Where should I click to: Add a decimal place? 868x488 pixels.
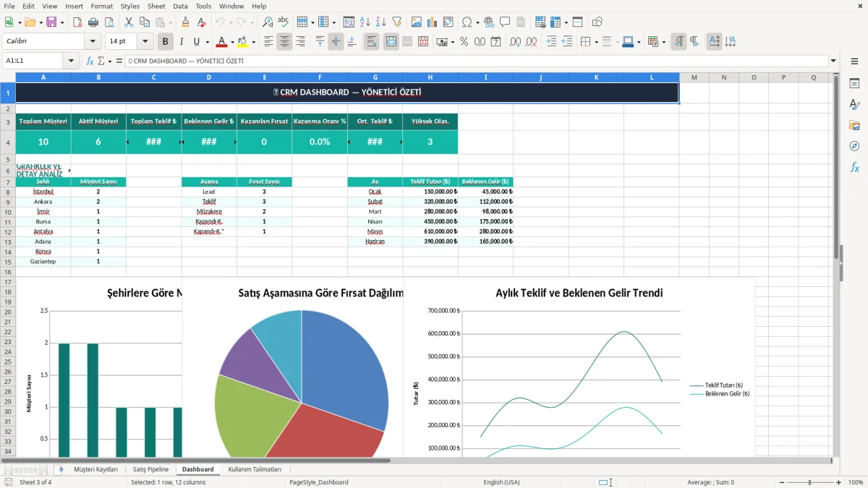514,42
